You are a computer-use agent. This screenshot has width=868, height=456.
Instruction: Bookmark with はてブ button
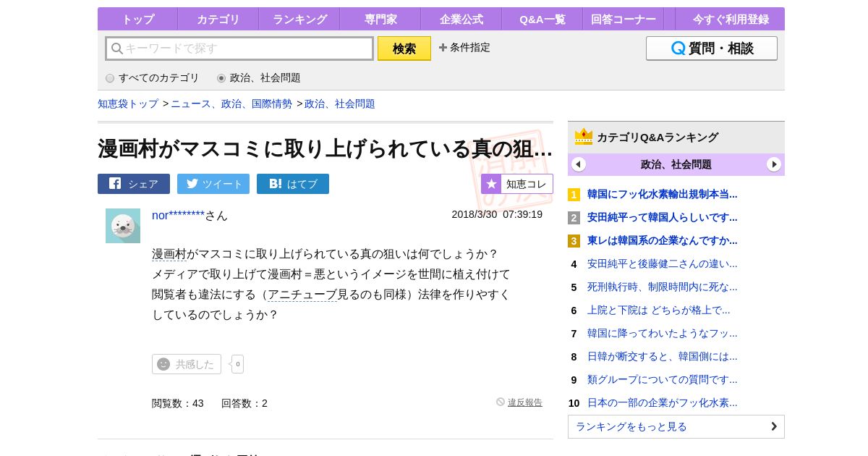(x=293, y=184)
